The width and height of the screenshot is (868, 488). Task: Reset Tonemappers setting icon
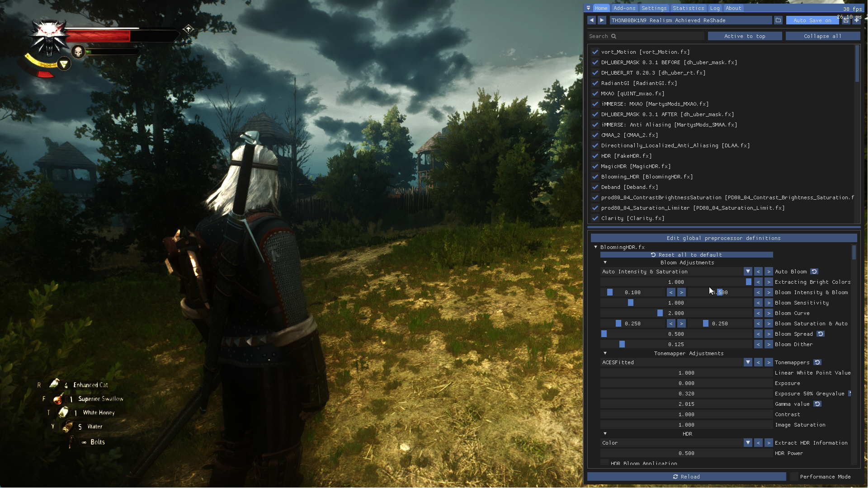click(817, 362)
